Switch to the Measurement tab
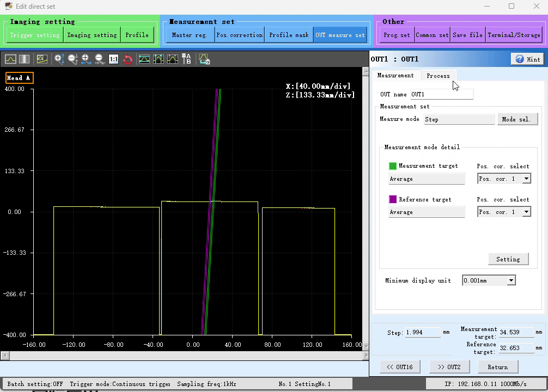This screenshot has height=392, width=548. click(x=395, y=76)
